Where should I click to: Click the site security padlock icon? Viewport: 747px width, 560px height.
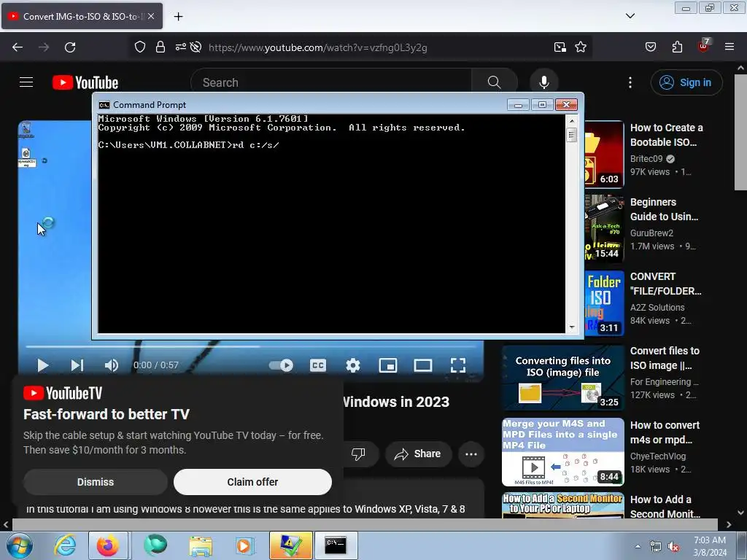[160, 47]
